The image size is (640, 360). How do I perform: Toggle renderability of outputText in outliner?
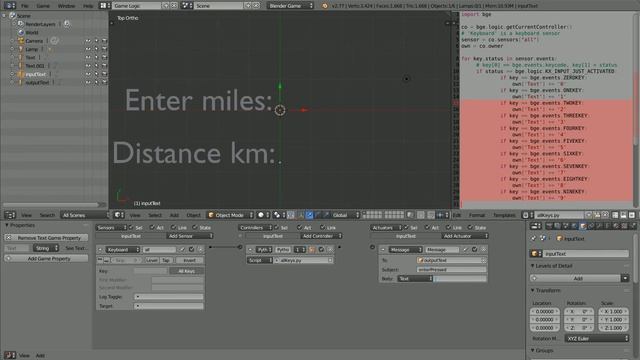[104, 82]
